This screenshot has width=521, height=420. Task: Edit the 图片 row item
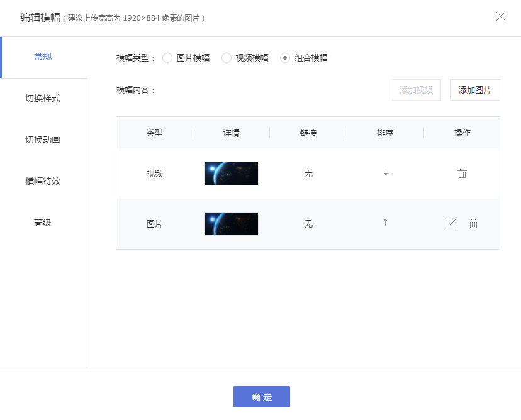tap(451, 223)
